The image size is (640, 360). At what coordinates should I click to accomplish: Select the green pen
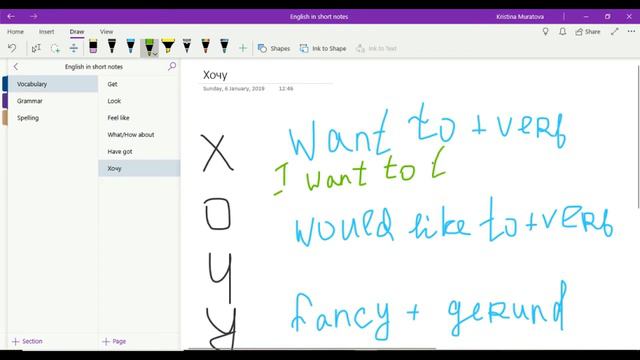[149, 47]
